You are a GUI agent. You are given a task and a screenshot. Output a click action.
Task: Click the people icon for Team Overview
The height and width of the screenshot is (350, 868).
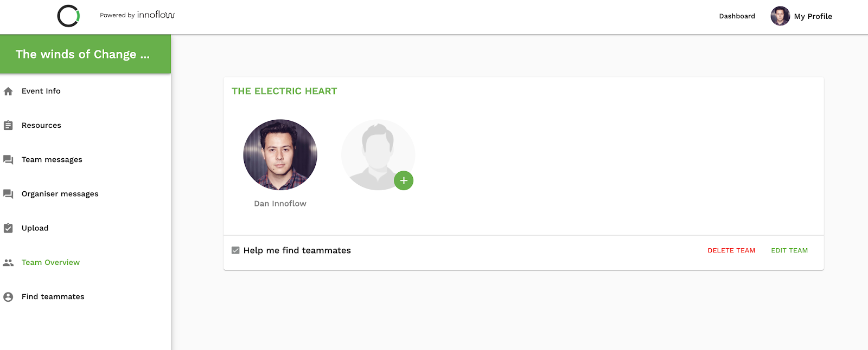pyautogui.click(x=8, y=263)
